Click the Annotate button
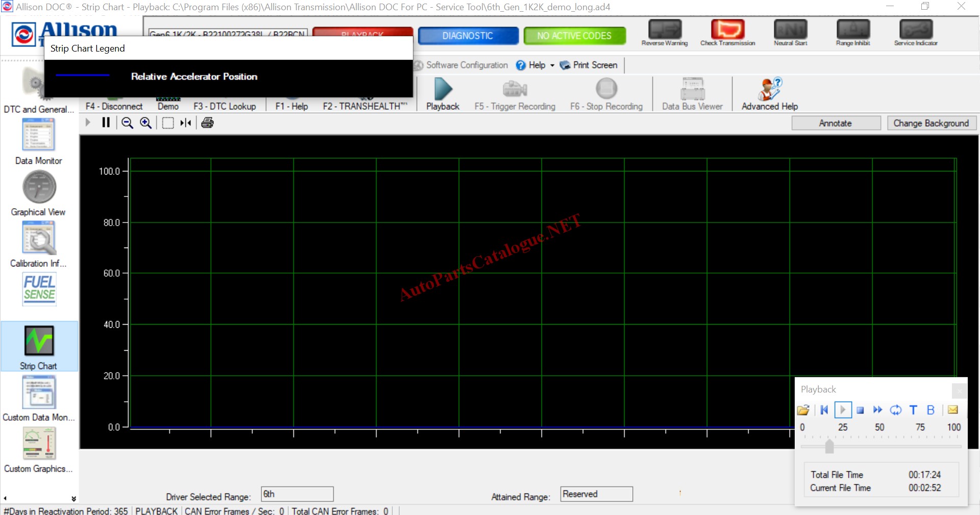This screenshot has height=515, width=980. click(836, 123)
